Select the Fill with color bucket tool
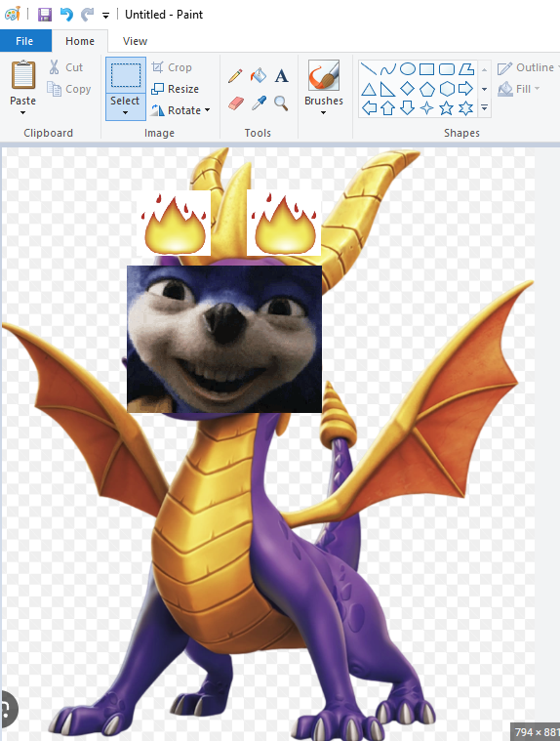The image size is (560, 741). [x=259, y=75]
